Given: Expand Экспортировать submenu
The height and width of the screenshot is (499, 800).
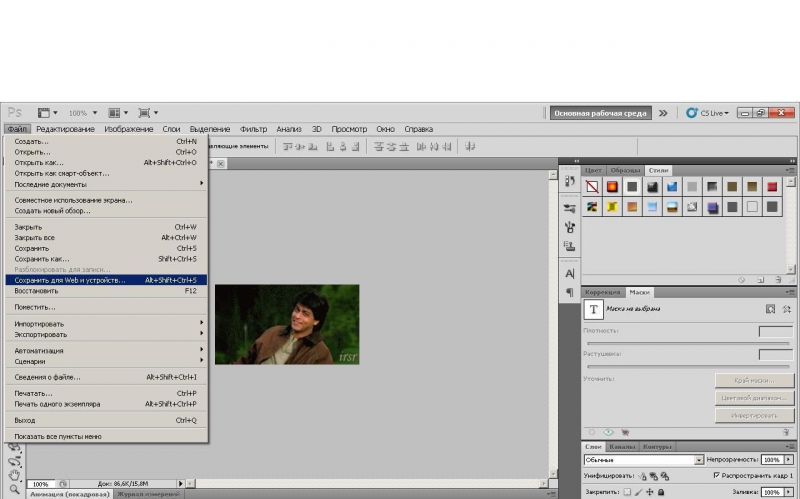Looking at the screenshot, I should pos(106,334).
